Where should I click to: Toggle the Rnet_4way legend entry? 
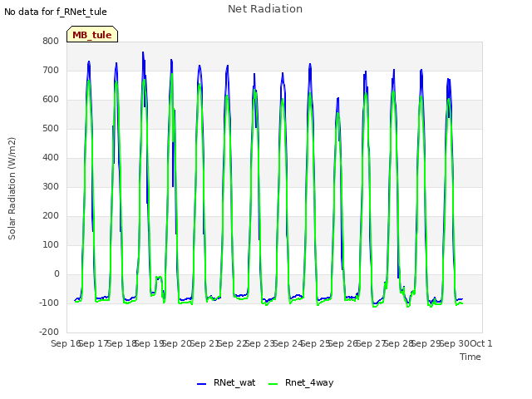coord(301,382)
